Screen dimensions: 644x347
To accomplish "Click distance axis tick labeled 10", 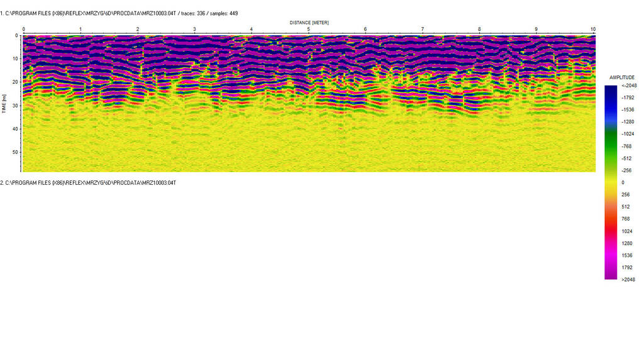I will [x=592, y=30].
